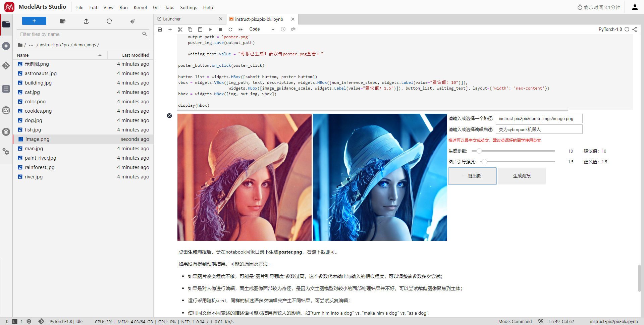Click the vertical notebook scrollbar
Viewport: 644px width, 325px height.
point(640,278)
